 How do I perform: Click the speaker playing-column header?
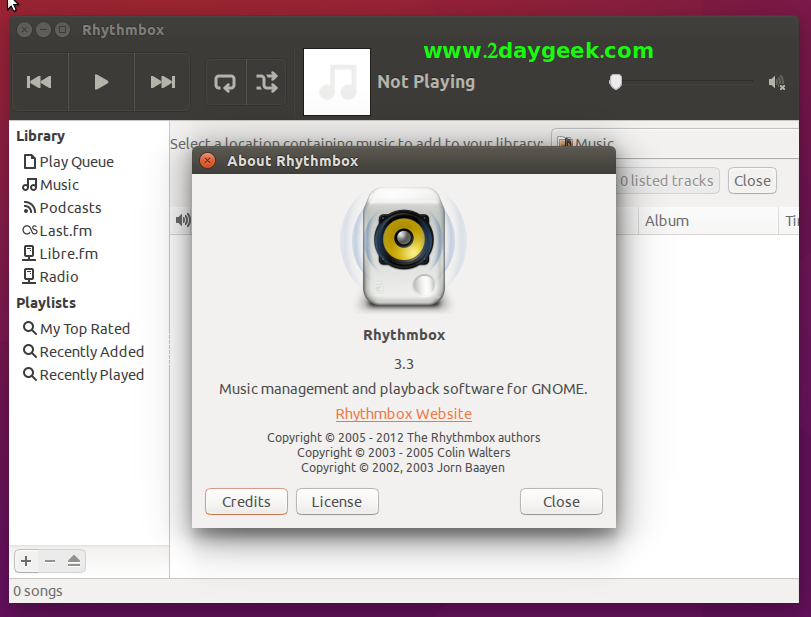tap(182, 220)
